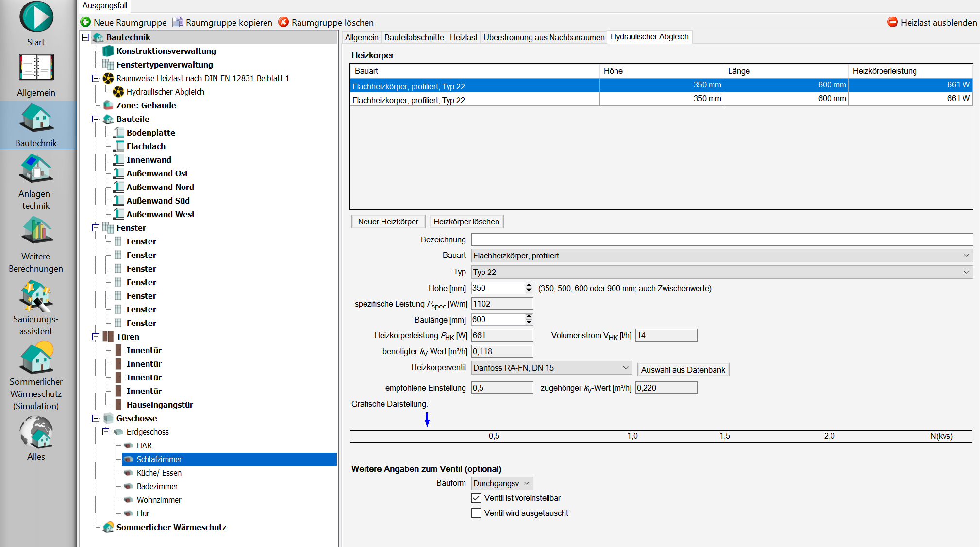Open the Bauteilabschnitte tab
Screen dimensions: 980x547
tap(414, 37)
